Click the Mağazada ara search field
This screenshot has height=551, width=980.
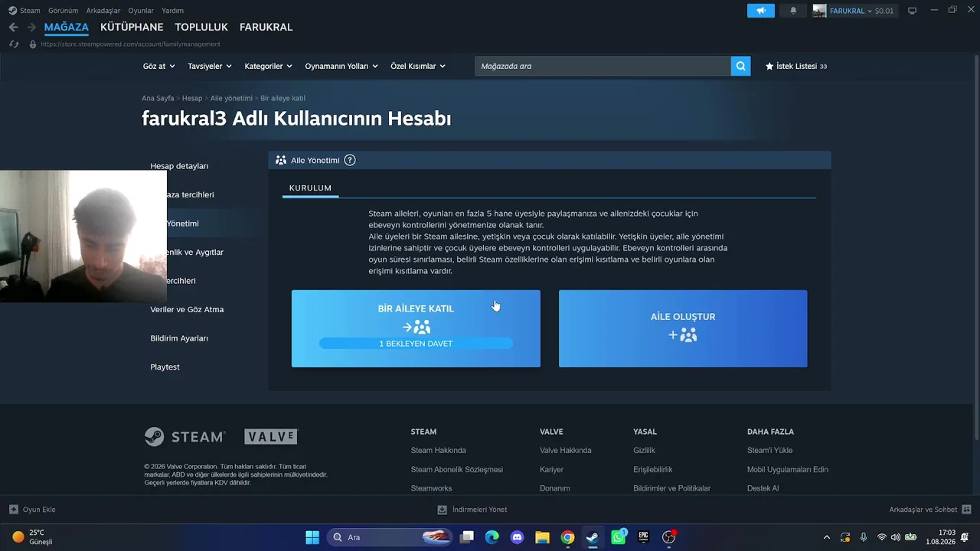pyautogui.click(x=603, y=66)
